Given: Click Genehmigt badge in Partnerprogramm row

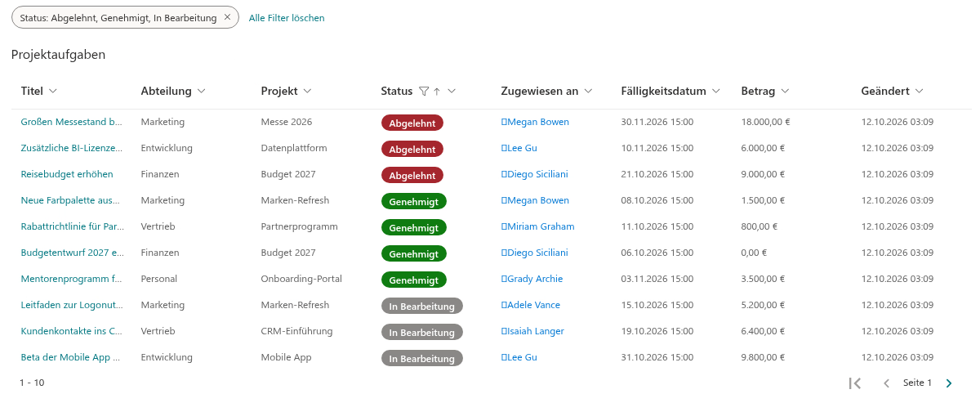Looking at the screenshot, I should click(413, 227).
